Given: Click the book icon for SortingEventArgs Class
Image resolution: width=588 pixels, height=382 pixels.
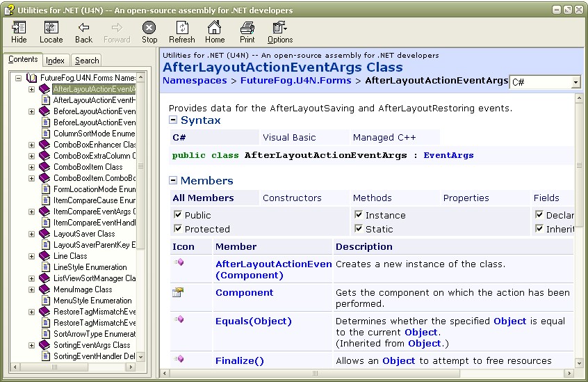Looking at the screenshot, I should click(x=44, y=345).
